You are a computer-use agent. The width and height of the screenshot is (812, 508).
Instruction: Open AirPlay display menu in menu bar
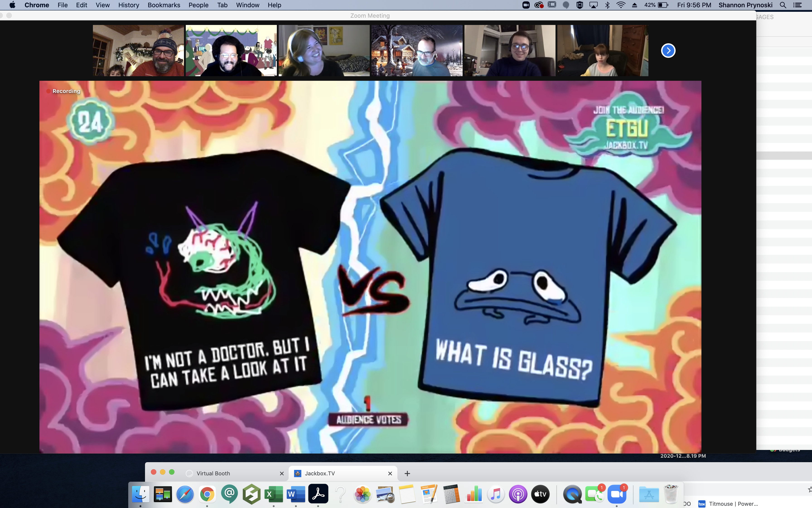coord(593,5)
